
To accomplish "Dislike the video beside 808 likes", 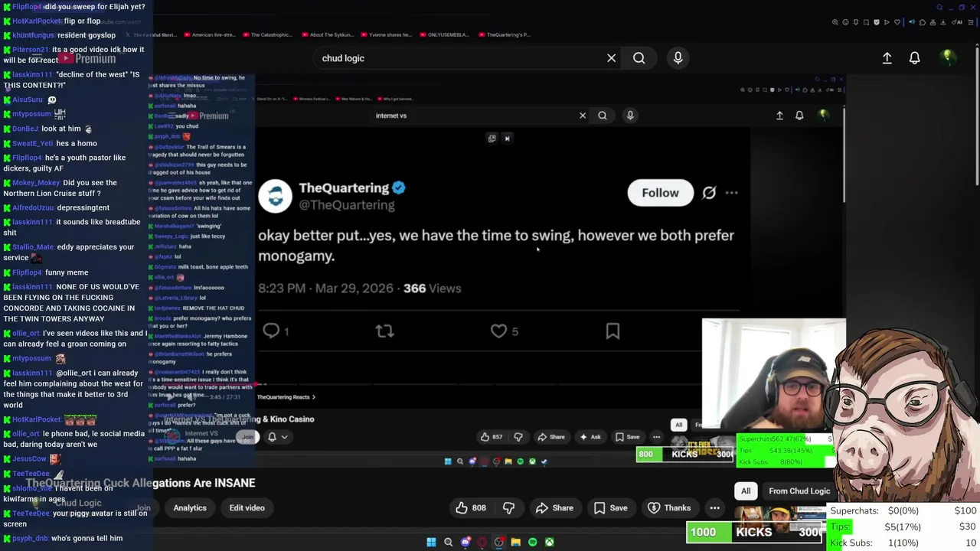I will (508, 508).
